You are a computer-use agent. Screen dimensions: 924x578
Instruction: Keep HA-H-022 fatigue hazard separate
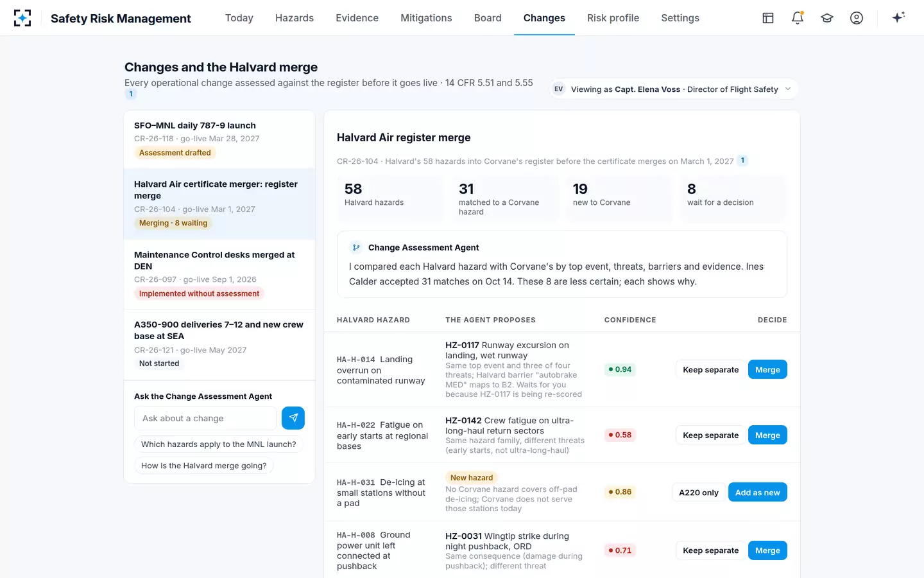(x=710, y=435)
